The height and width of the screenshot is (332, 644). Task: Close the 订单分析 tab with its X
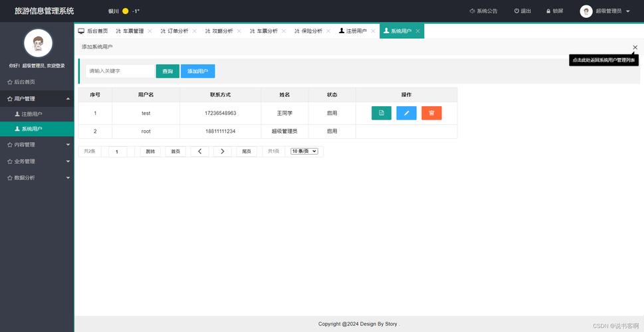click(194, 31)
